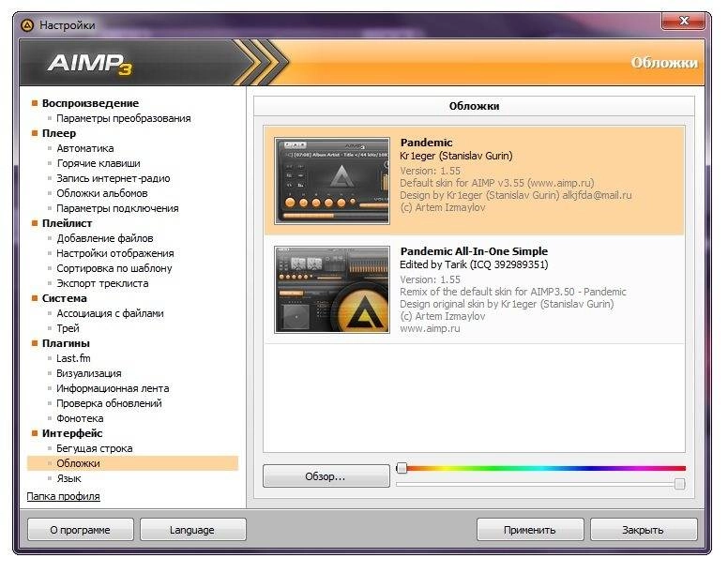This screenshot has width=728, height=573.
Task: Select the Воспроизведение category
Action: point(91,103)
